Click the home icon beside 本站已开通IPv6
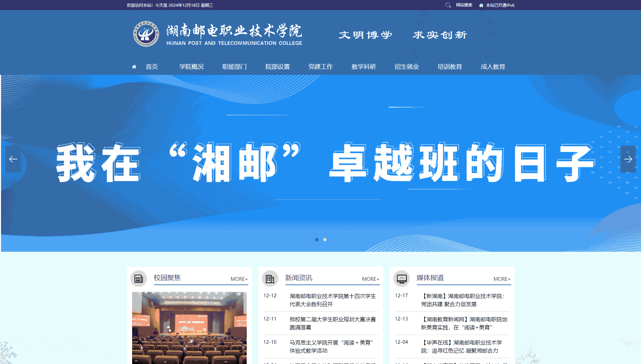This screenshot has height=364, width=641. coord(481,5)
